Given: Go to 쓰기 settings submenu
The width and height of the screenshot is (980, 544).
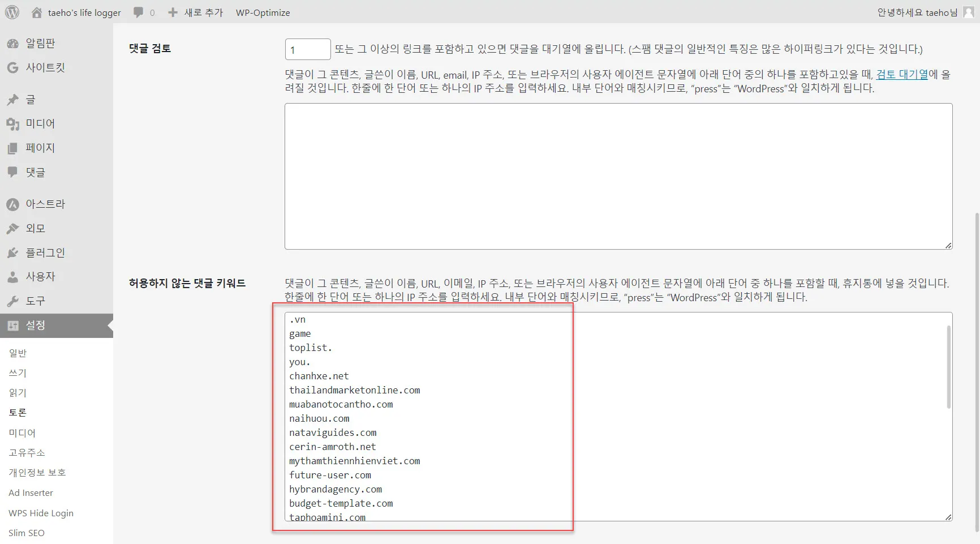Looking at the screenshot, I should click(x=18, y=373).
